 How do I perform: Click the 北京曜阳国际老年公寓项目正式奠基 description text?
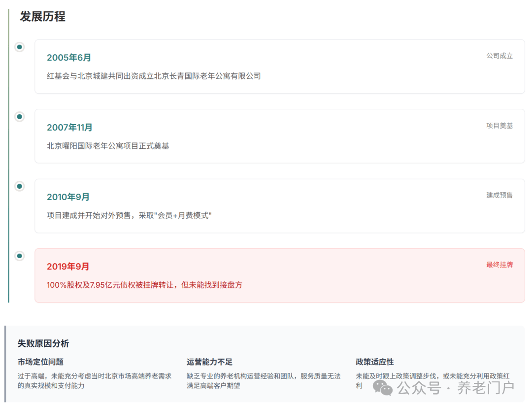(x=108, y=146)
